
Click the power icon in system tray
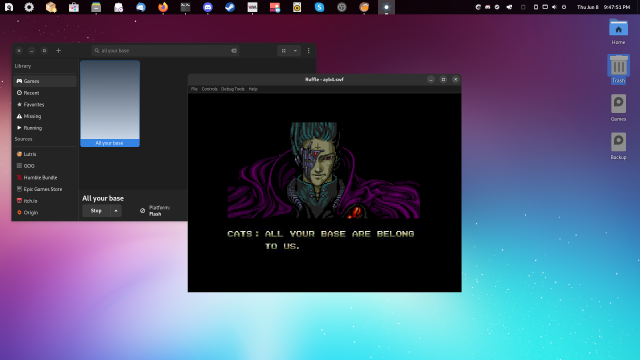(x=564, y=7)
